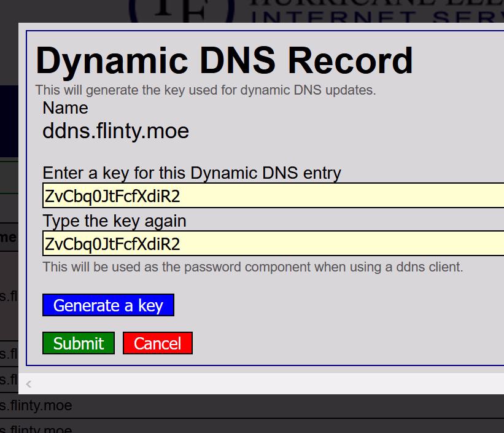Submit the dynamic DNS key form
The width and height of the screenshot is (504, 433).
79,343
